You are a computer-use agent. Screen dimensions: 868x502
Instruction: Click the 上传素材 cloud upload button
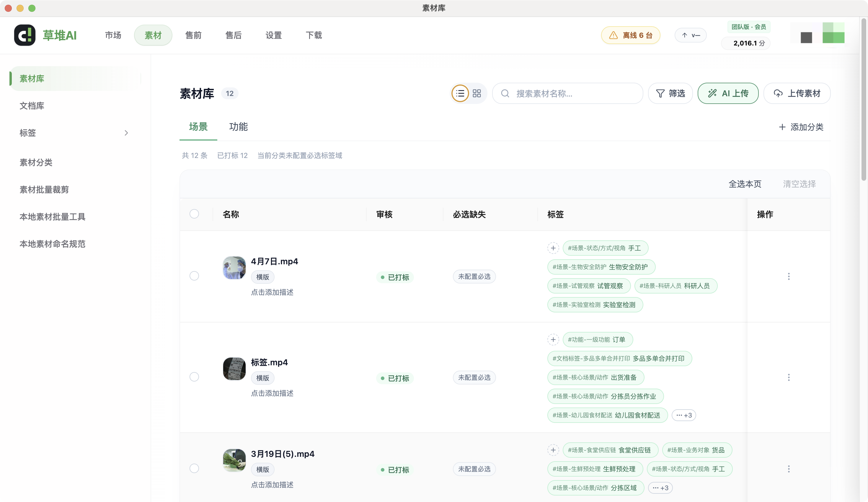[797, 93]
